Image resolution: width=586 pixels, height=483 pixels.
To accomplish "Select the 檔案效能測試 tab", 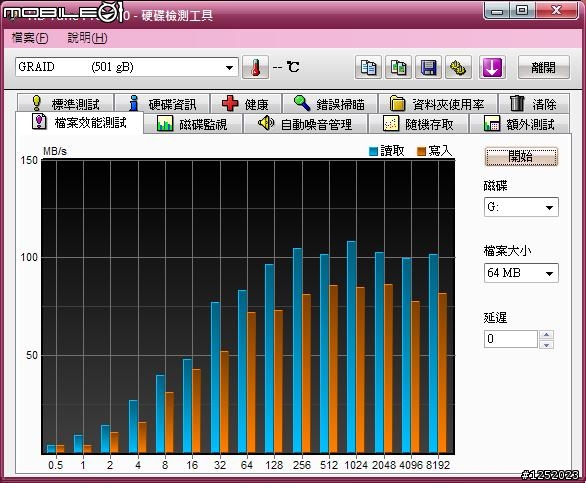I will click(x=79, y=122).
